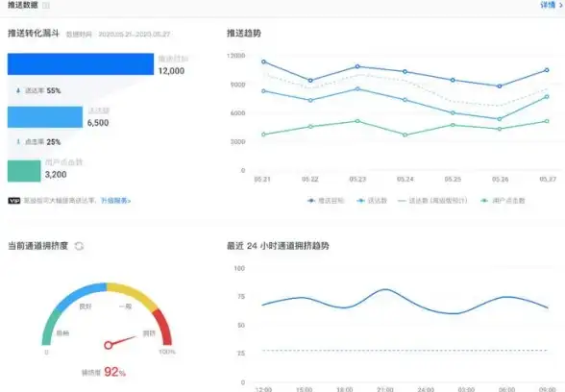The image size is (565, 392).
Task: Select the 送达数 data point at 05.23
Action: click(357, 88)
